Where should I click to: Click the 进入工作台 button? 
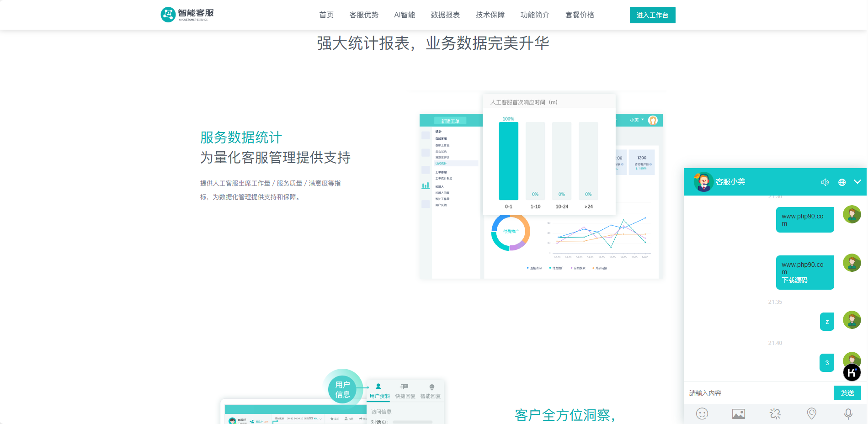(652, 15)
